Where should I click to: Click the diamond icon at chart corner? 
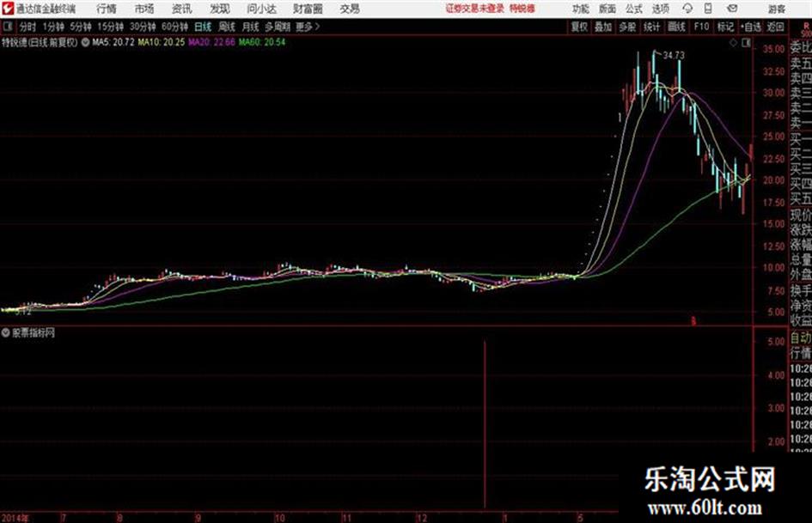point(733,43)
